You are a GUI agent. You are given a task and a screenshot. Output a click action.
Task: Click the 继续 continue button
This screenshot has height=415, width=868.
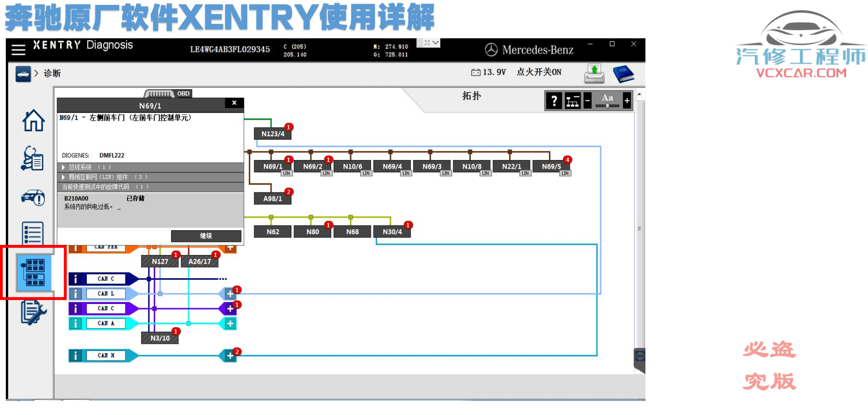point(206,236)
